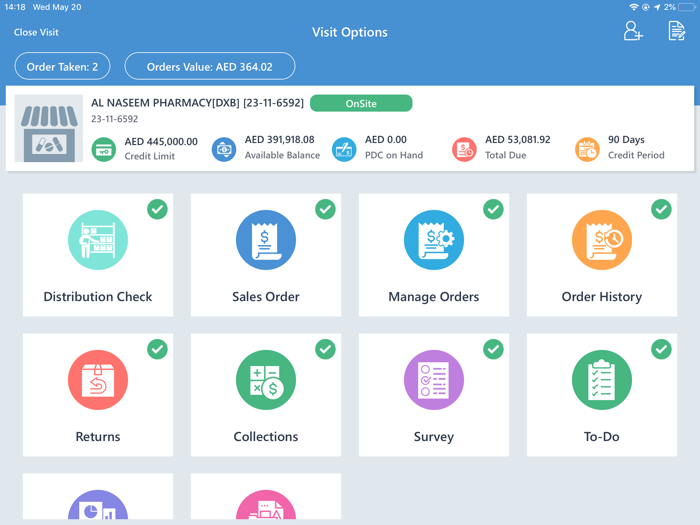Tap 90 Days credit period value

626,140
